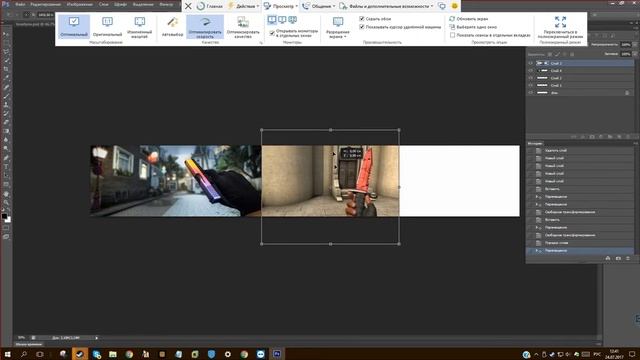
Task: Select the History Brush tool
Action: coord(6,113)
